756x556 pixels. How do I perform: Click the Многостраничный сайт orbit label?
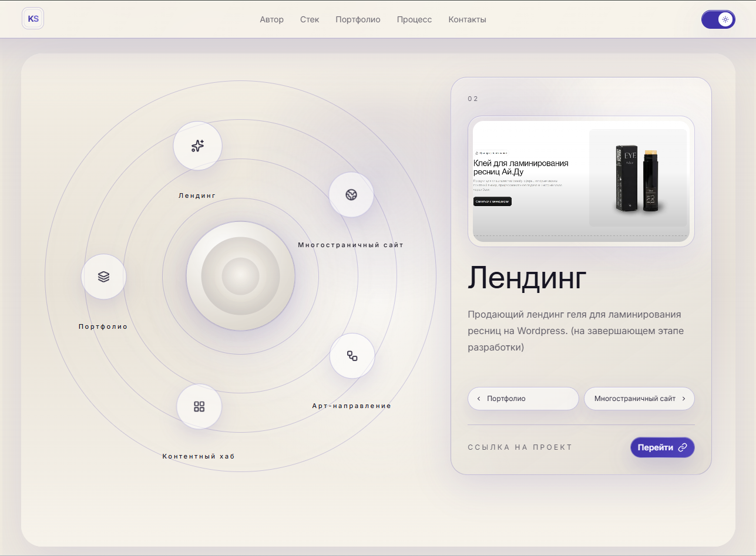[351, 245]
